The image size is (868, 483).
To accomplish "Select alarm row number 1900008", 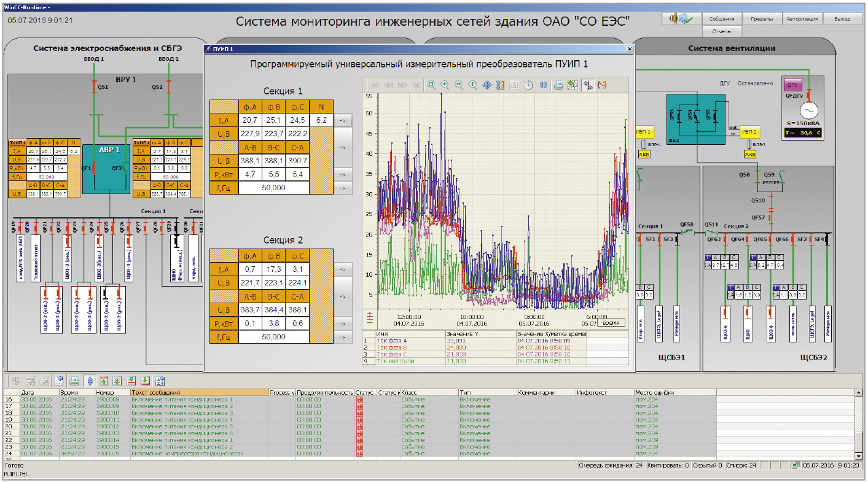I will pos(430,399).
